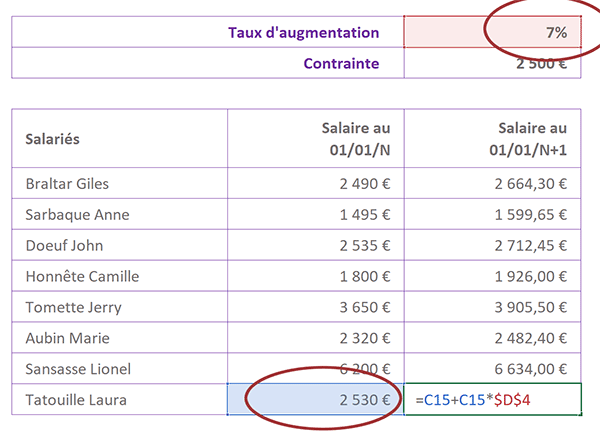600x436 pixels.
Task: Select the 1 800 € salary of Honnête Camille
Action: (316, 276)
